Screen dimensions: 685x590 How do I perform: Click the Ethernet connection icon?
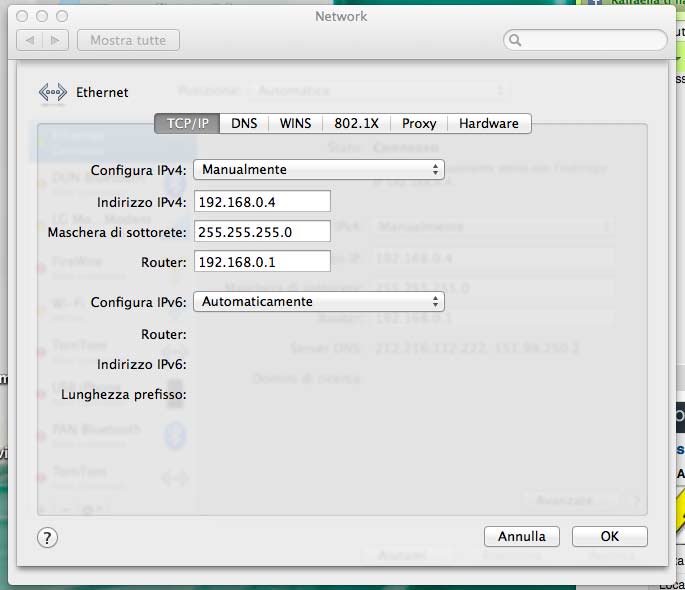53,92
